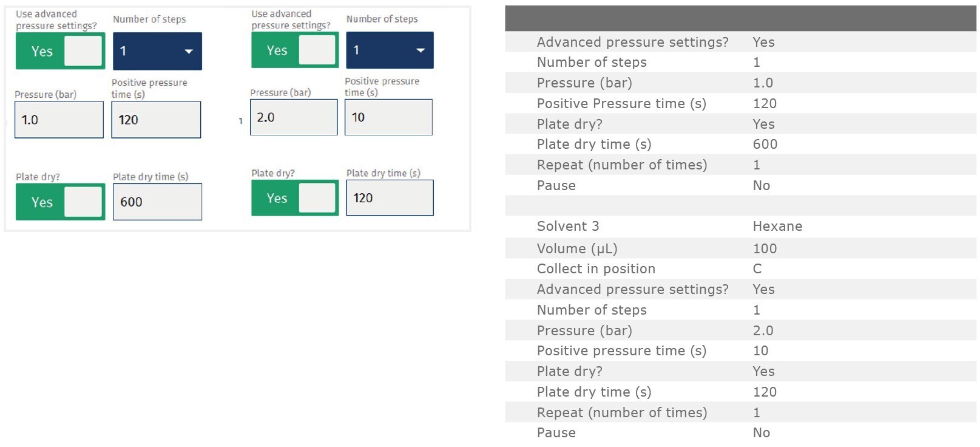Click the 600 value in the summary table
980x447 pixels.
(x=765, y=145)
